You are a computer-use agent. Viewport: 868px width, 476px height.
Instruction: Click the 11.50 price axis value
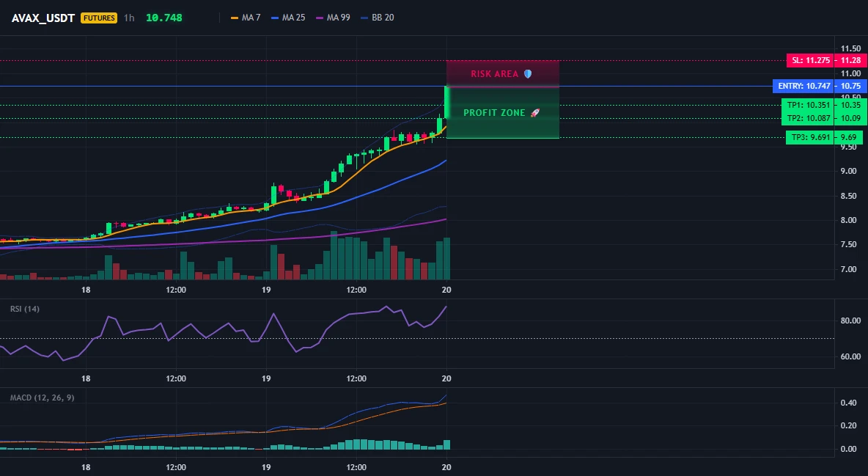tap(850, 48)
